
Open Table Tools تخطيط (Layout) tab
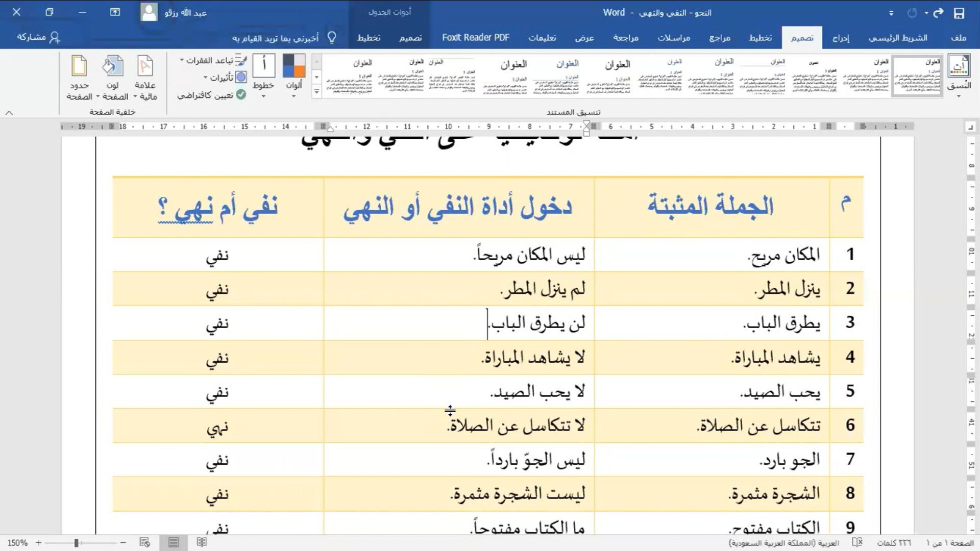[369, 38]
